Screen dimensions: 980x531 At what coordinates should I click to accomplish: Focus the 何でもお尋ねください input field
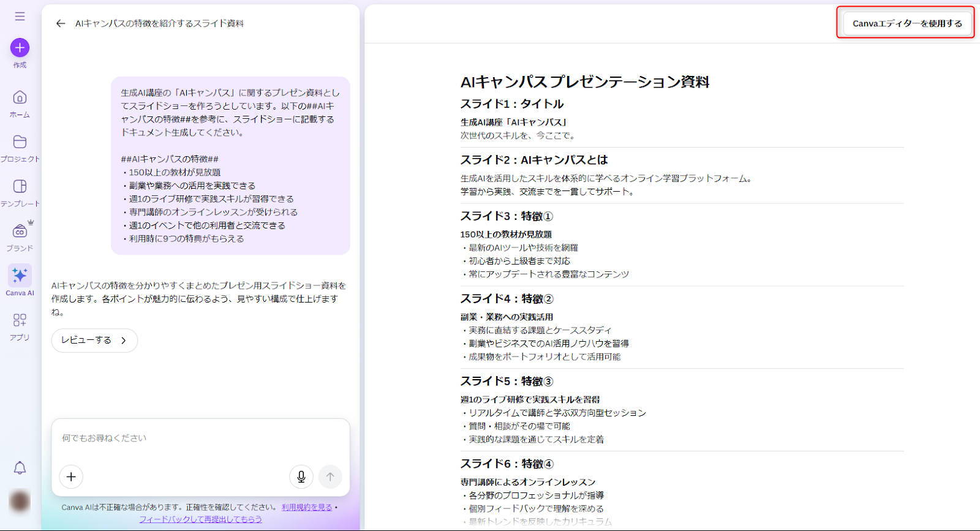coord(200,439)
